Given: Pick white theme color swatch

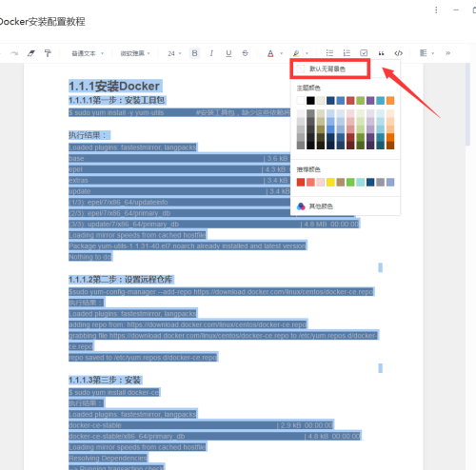Looking at the screenshot, I should click(x=301, y=101).
